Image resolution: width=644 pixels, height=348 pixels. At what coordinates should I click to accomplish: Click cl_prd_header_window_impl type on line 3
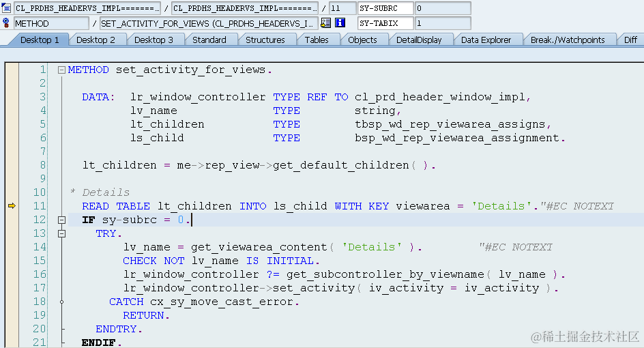[x=440, y=97]
